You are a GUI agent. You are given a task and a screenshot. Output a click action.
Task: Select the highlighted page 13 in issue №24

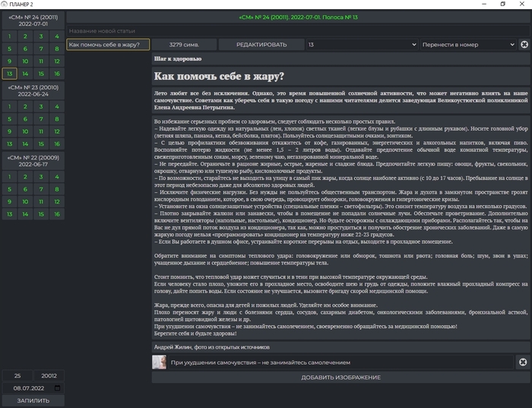click(x=9, y=74)
